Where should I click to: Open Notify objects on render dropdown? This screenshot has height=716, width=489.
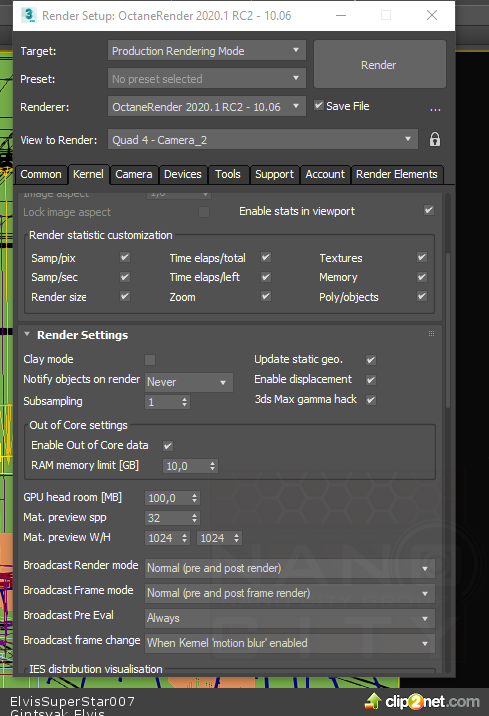[x=189, y=382]
